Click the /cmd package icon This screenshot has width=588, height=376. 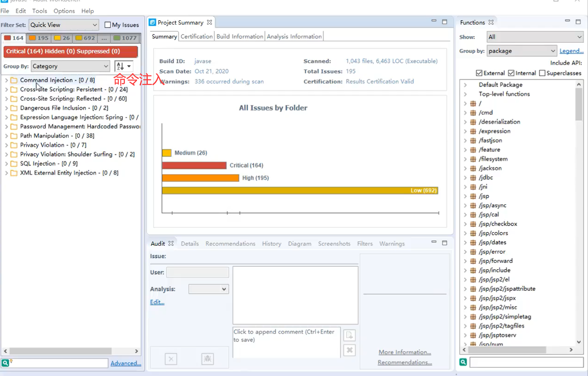pos(473,113)
